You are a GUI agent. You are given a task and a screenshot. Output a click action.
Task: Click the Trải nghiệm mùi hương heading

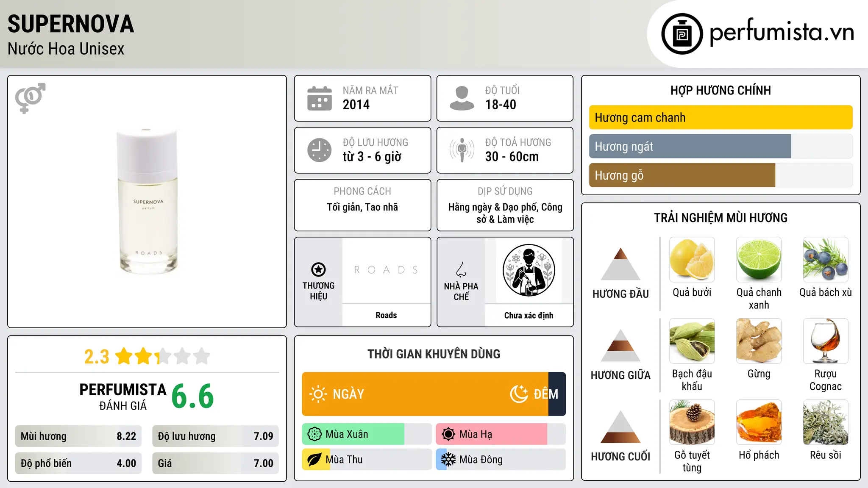point(721,218)
